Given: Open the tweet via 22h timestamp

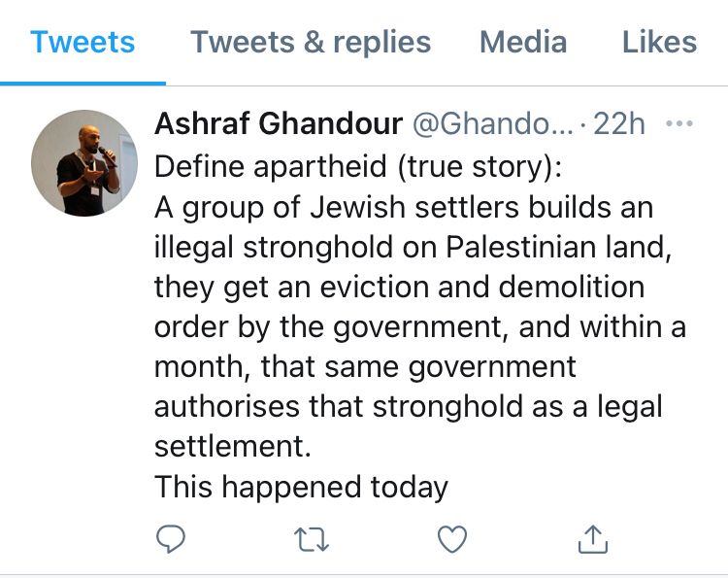Looking at the screenshot, I should [619, 124].
